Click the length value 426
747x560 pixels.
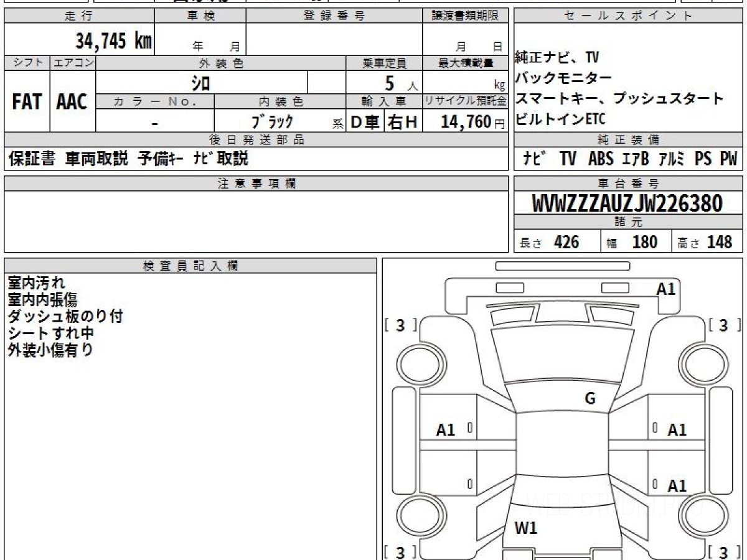click(x=566, y=242)
